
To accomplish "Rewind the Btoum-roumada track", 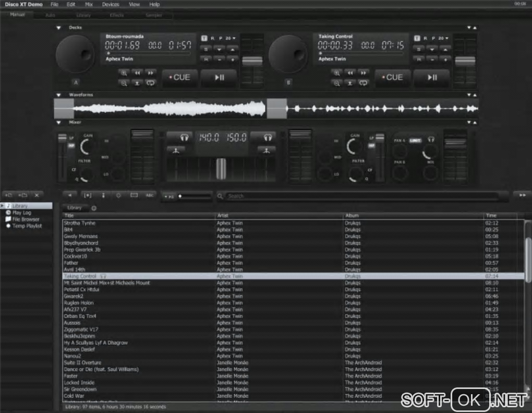I will tap(137, 73).
